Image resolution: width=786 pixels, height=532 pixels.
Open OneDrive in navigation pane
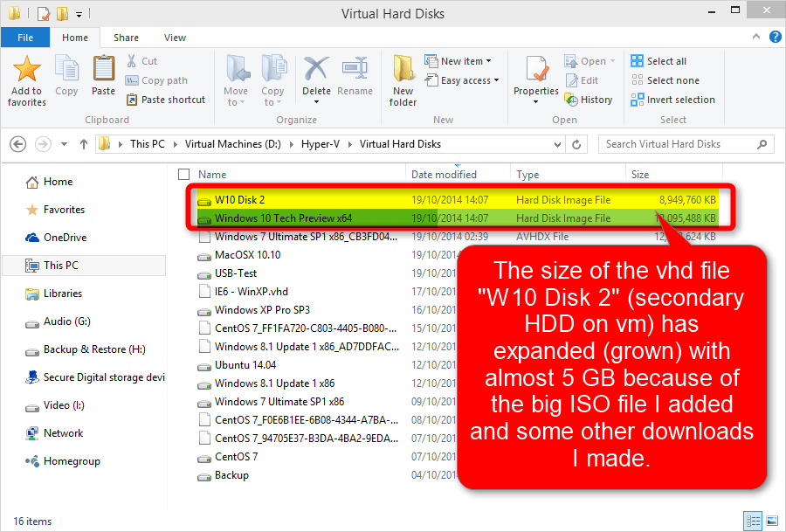click(x=56, y=238)
